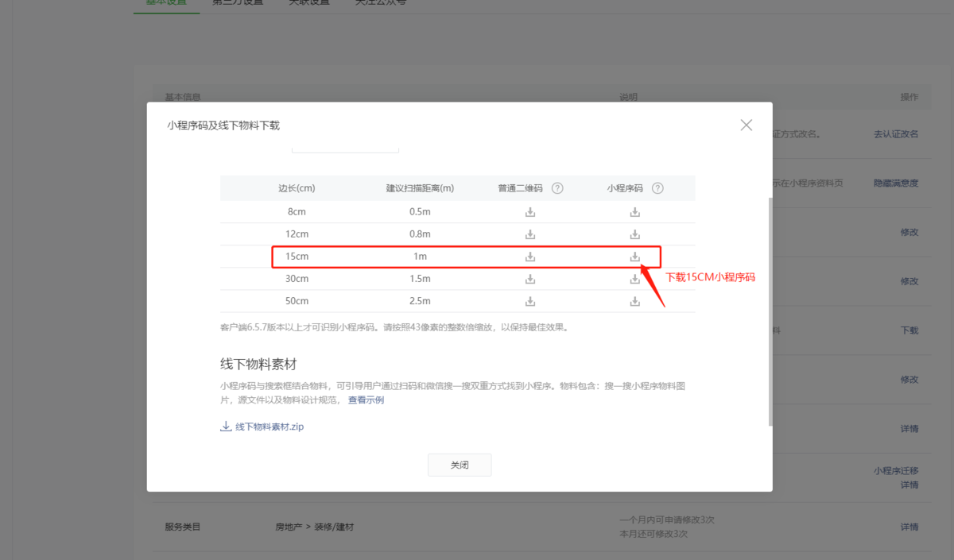Open help icon beside 普通二维码 header

click(x=557, y=188)
